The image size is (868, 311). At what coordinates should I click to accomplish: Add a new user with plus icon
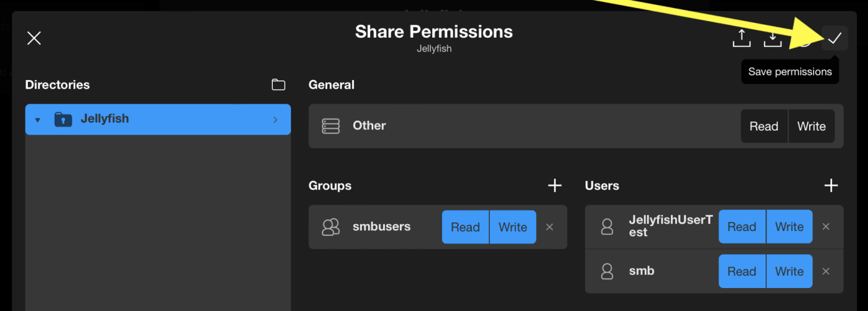[831, 185]
